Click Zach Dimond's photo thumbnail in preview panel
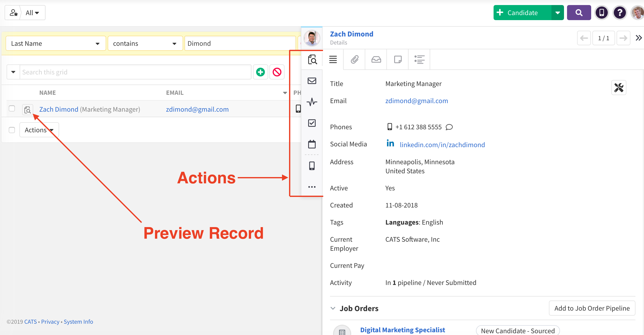644x335 pixels. point(312,38)
